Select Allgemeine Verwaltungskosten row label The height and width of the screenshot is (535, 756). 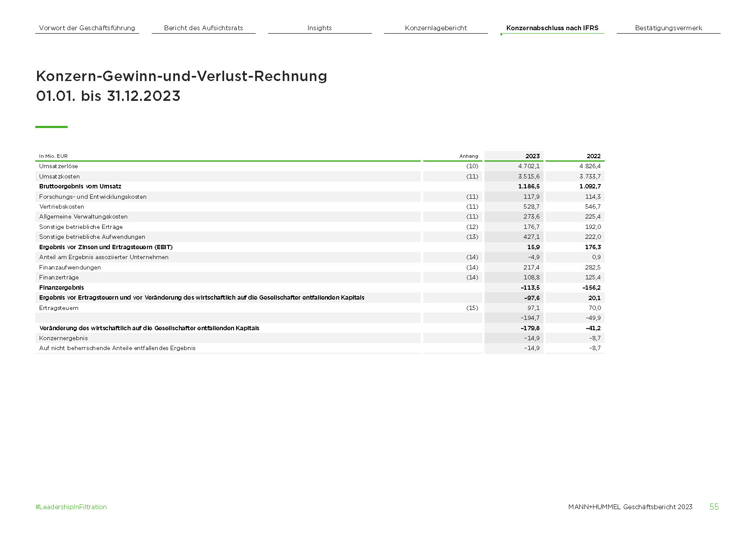point(83,216)
